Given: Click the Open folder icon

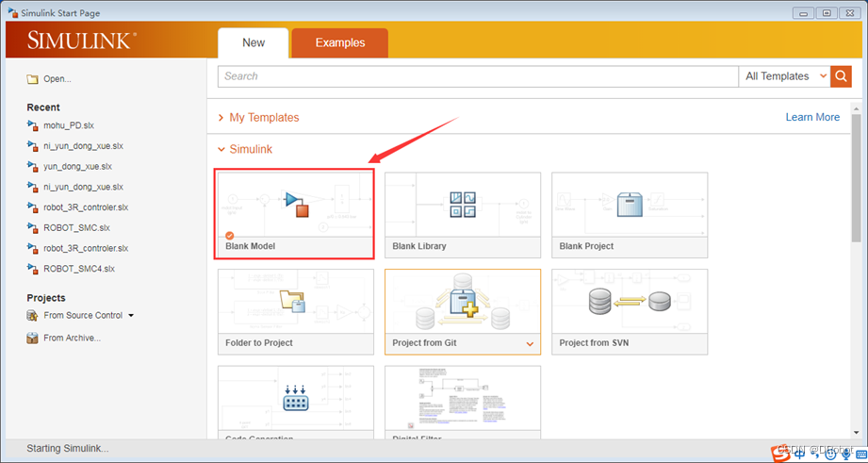Looking at the screenshot, I should [x=33, y=79].
